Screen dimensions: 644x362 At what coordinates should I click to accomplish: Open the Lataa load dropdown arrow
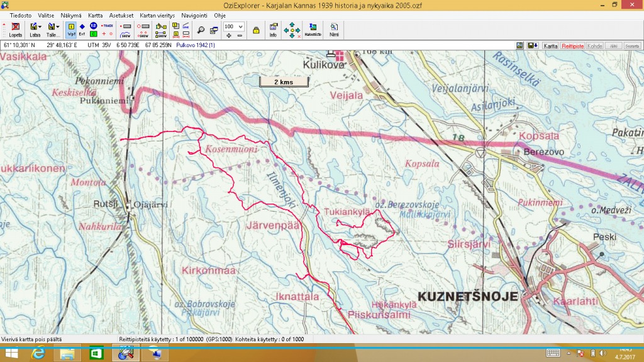coord(41,27)
